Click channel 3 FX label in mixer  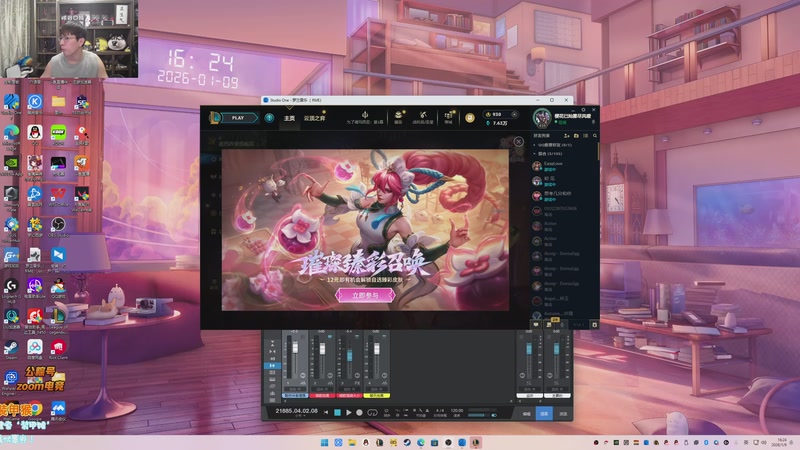coord(357,383)
